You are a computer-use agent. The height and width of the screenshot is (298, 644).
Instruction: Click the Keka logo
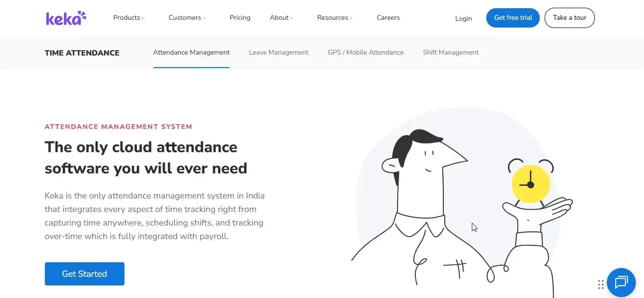pos(66,18)
